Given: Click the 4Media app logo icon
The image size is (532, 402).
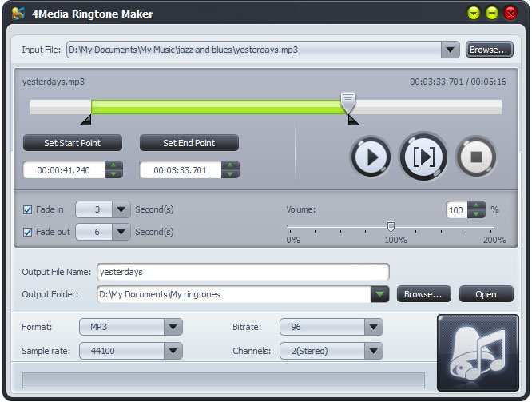Looking at the screenshot, I should (x=18, y=14).
